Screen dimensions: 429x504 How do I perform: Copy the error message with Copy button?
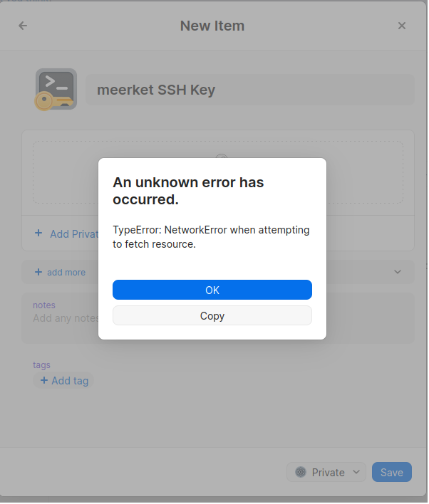212,316
